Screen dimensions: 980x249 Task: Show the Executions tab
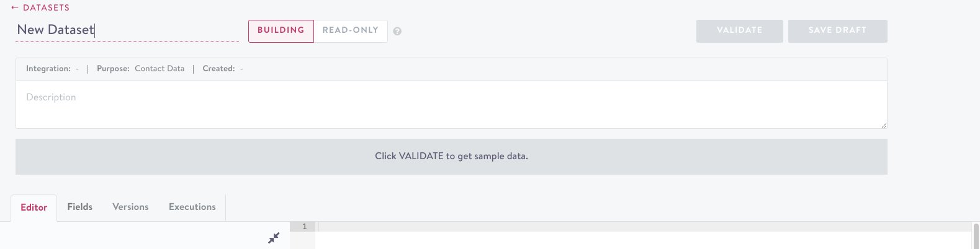pyautogui.click(x=192, y=207)
